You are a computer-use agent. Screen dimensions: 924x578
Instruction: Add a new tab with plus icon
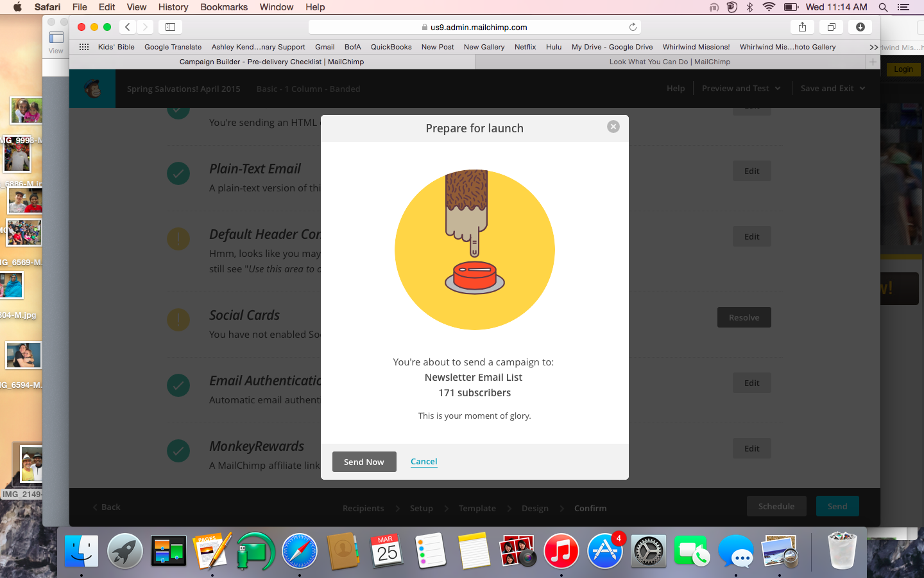(x=873, y=62)
